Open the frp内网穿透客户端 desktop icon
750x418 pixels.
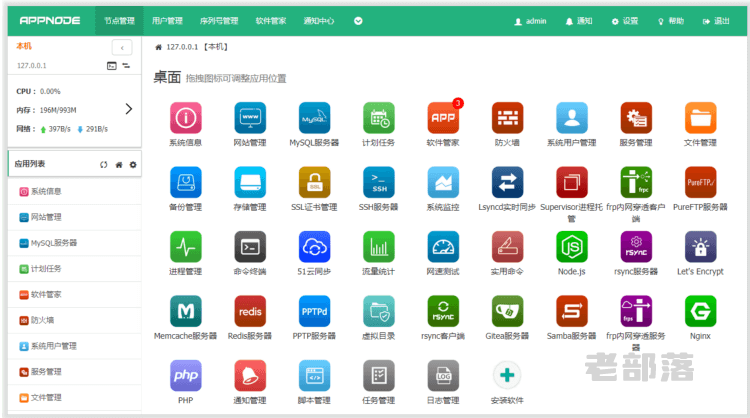click(636, 182)
